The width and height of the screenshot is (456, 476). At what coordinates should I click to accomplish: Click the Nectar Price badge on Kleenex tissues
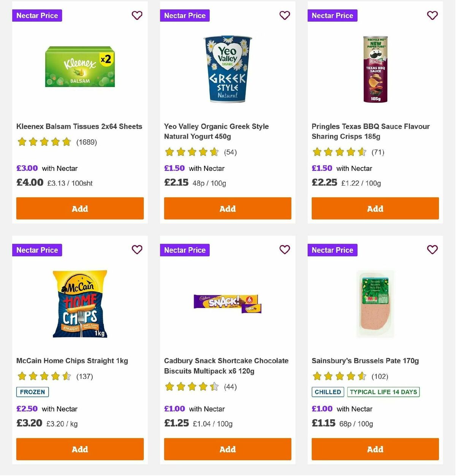[x=37, y=16]
